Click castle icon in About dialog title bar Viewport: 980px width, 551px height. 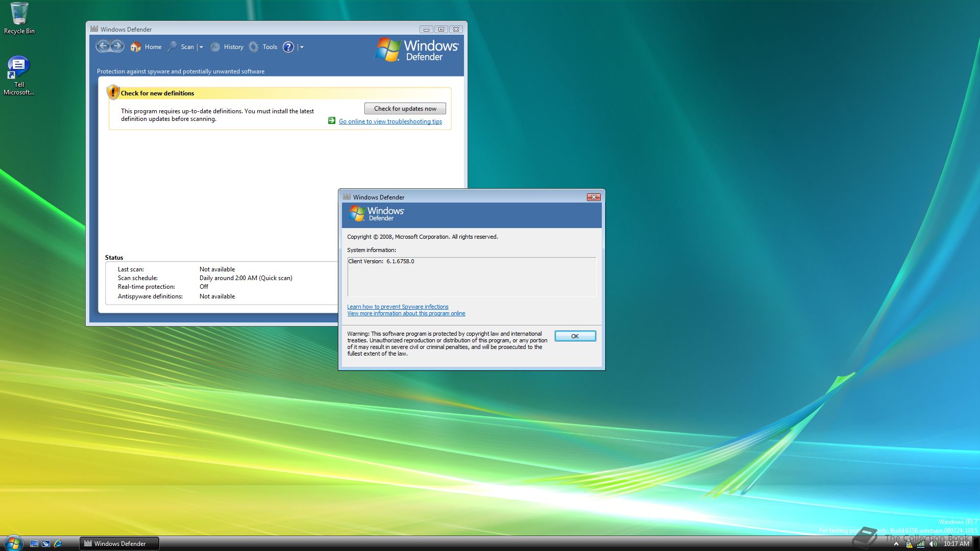click(x=347, y=197)
